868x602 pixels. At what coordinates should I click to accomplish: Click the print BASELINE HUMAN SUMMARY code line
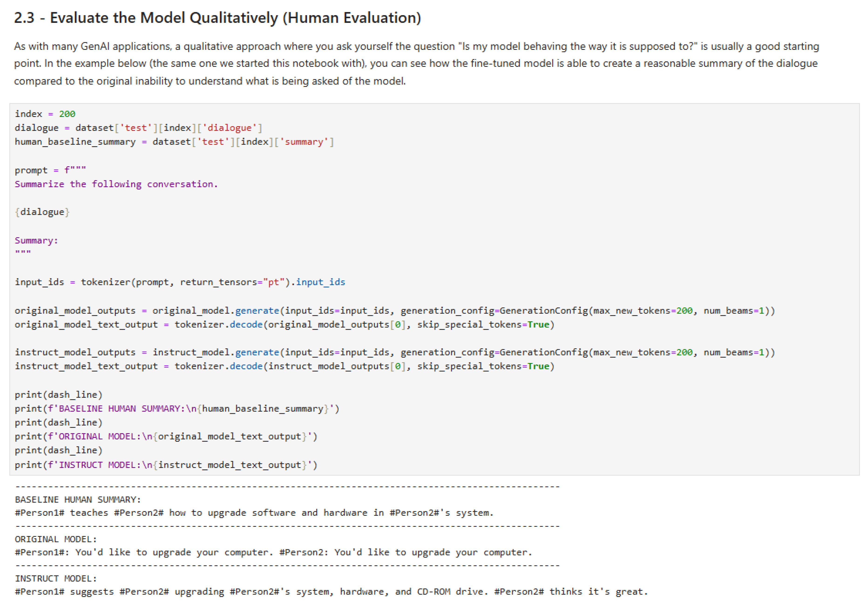point(177,408)
